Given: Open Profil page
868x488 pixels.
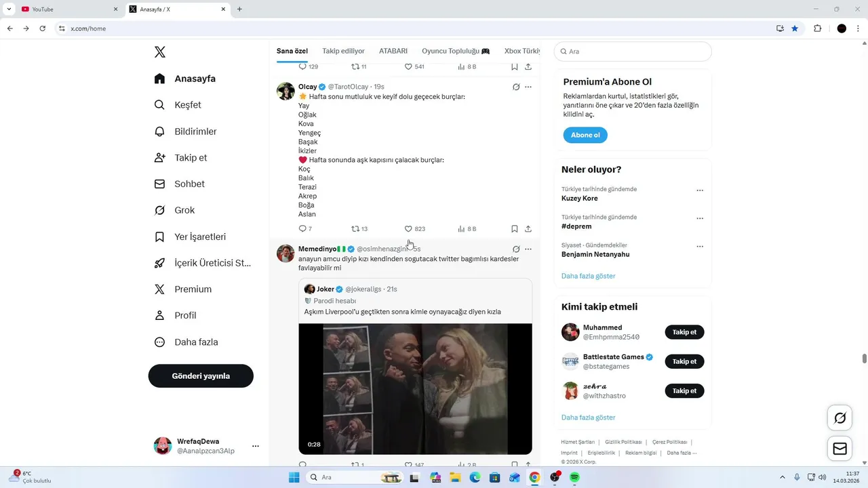Looking at the screenshot, I should [175, 315].
